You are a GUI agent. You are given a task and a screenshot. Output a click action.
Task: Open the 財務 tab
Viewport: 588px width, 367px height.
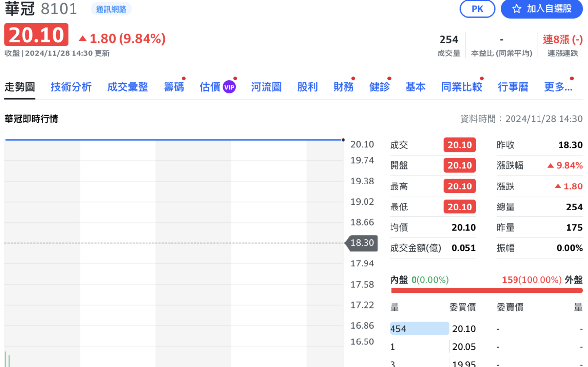click(x=343, y=87)
